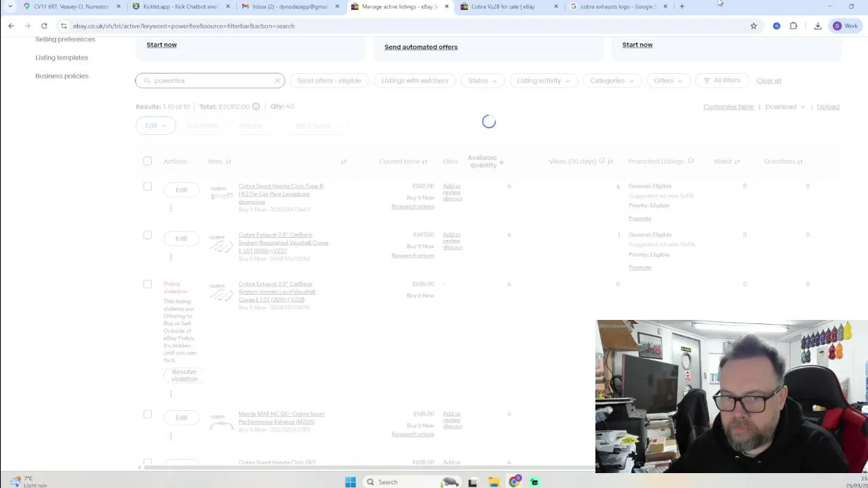This screenshot has width=868, height=488.
Task: Click the magnifier icon in the listings search field
Action: click(x=146, y=81)
